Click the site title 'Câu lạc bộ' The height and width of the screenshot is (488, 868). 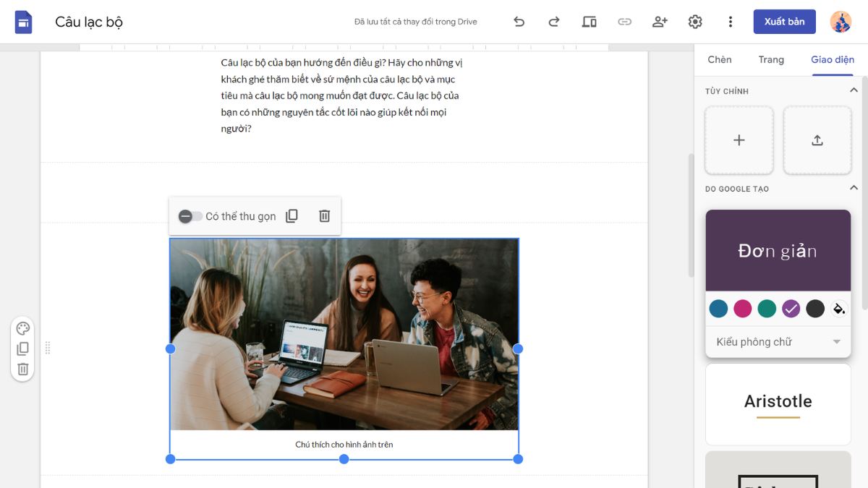point(89,22)
